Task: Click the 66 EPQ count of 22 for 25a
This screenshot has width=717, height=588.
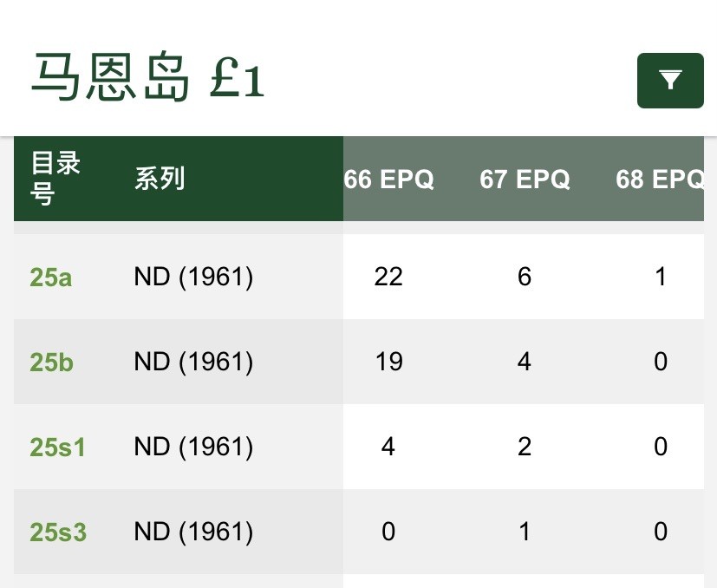Action: click(x=388, y=277)
